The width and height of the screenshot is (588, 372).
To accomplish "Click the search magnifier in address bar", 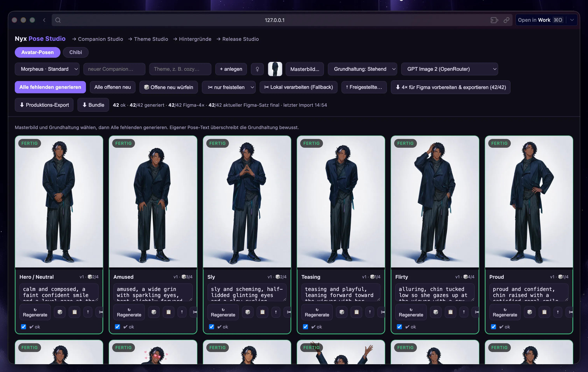I will [x=58, y=20].
